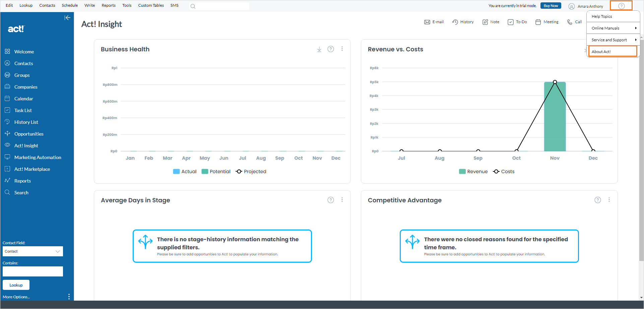Open the Reports menu in the menu bar

point(109,5)
